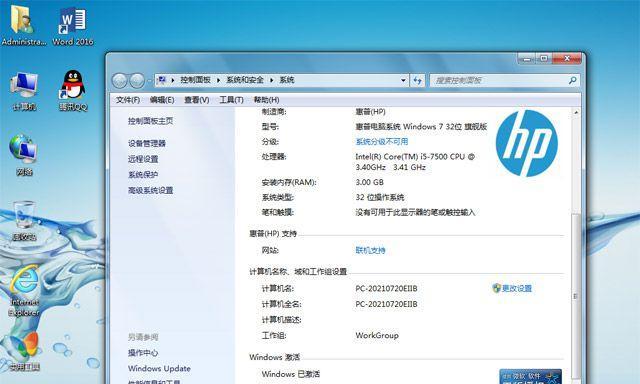The height and width of the screenshot is (384, 640).
Task: Select the 32 位操作系统 value
Action: (380, 197)
